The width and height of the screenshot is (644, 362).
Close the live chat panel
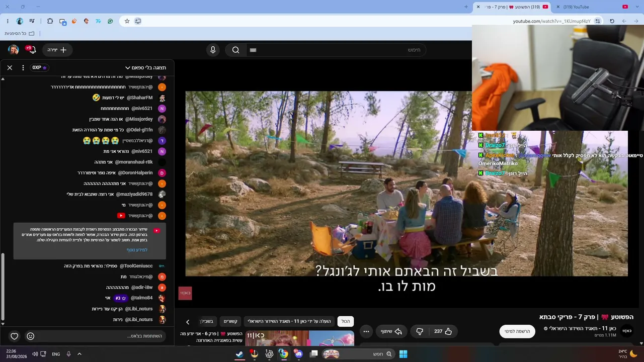(10, 67)
